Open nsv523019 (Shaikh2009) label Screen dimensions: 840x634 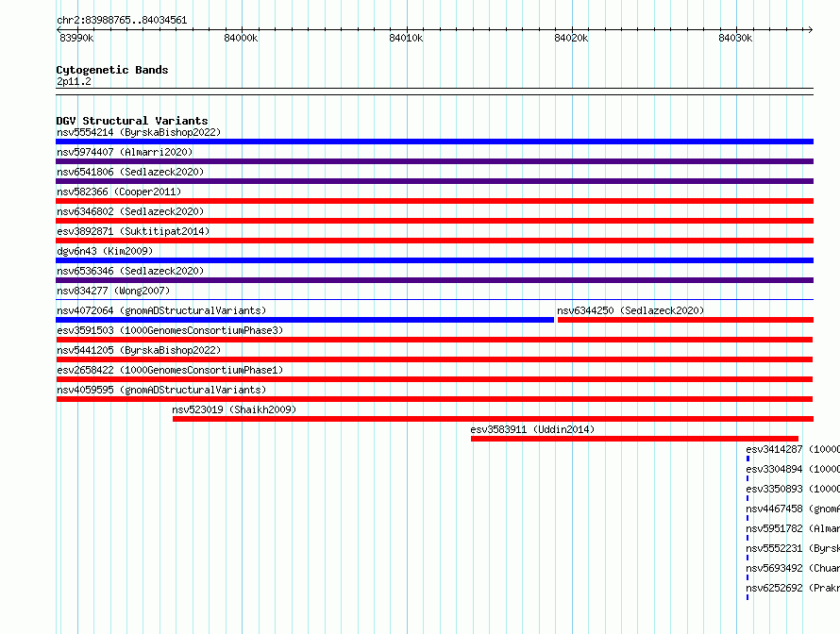coord(234,409)
